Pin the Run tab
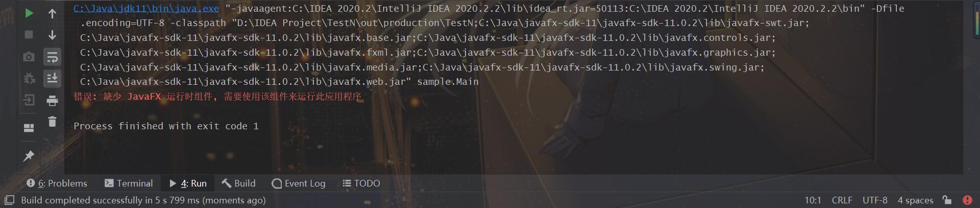Viewport: 980px width, 208px height. click(29, 156)
